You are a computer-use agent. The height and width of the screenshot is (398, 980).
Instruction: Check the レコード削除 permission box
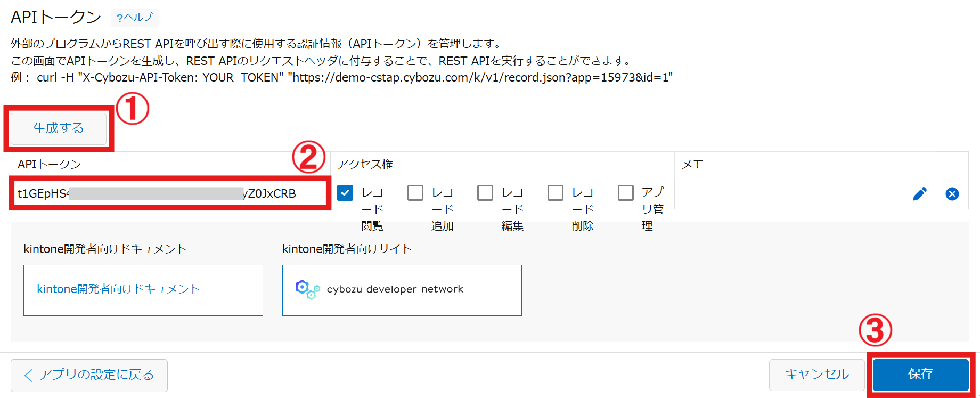(556, 193)
